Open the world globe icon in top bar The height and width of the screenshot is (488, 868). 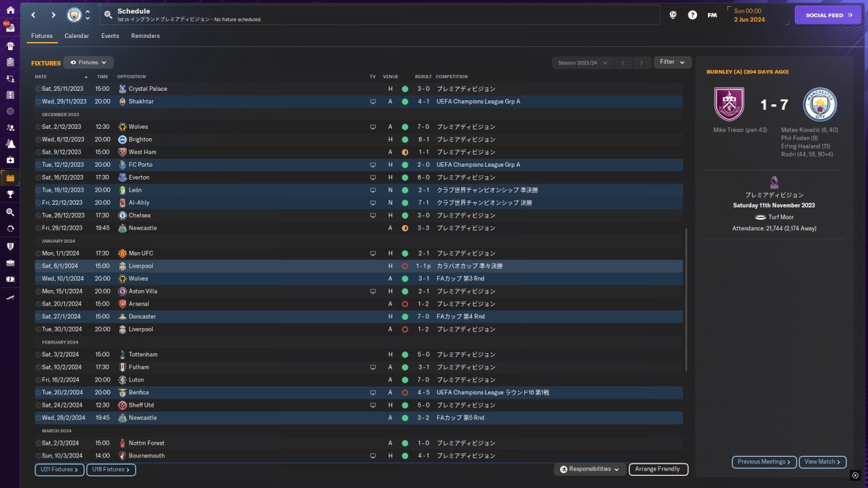click(x=673, y=15)
